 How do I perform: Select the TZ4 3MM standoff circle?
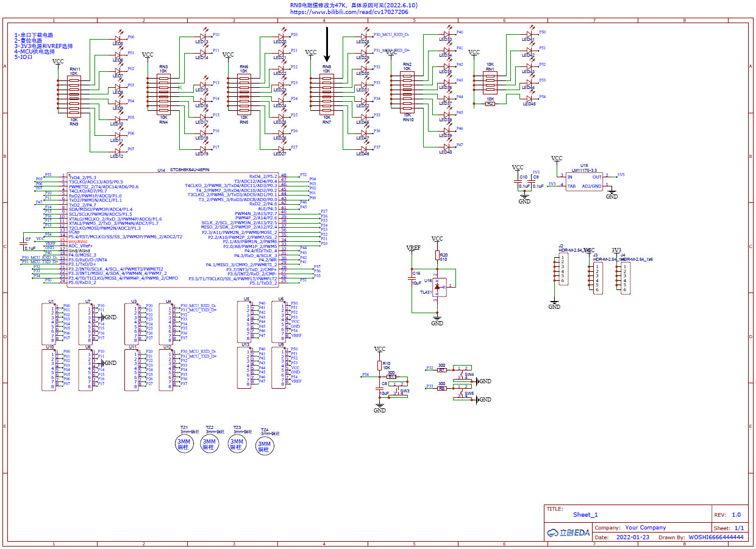pyautogui.click(x=264, y=447)
